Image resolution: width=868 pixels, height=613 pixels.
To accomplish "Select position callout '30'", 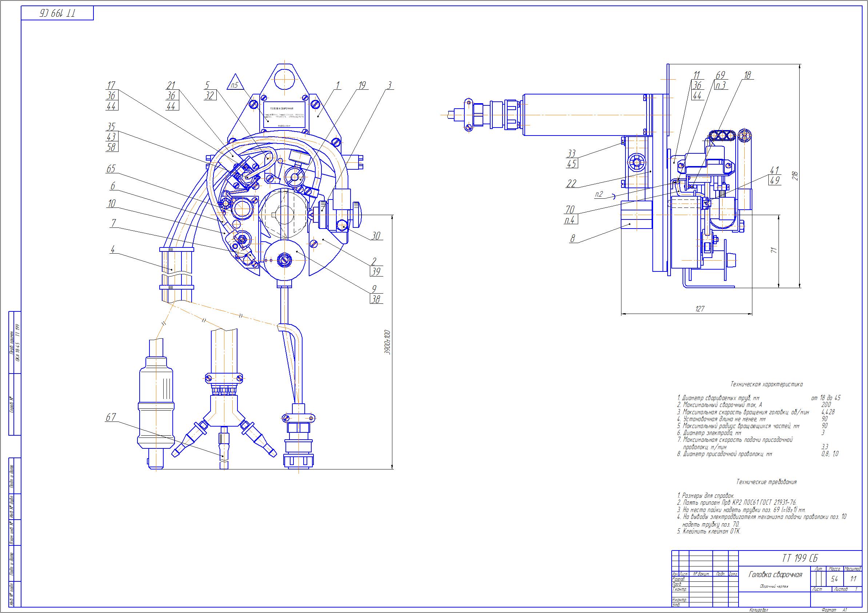I will 375,236.
